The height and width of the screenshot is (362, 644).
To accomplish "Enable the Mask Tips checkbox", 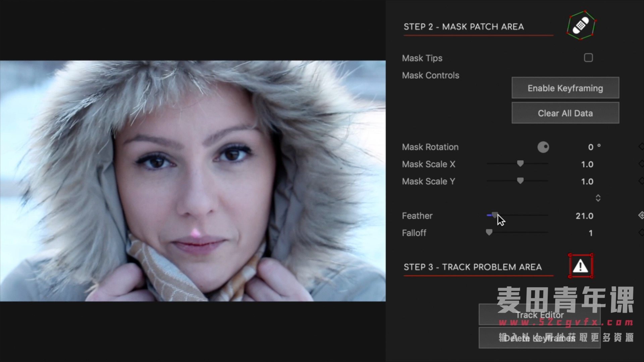I will click(588, 58).
